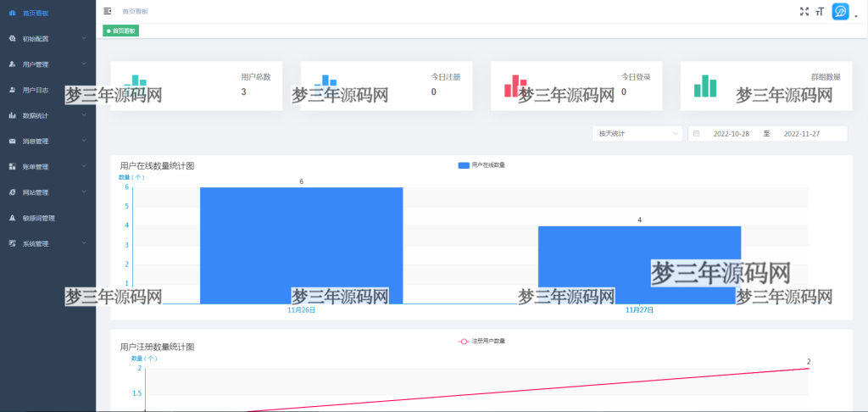Click the 敏感词管理 warning icon in sidebar

12,218
